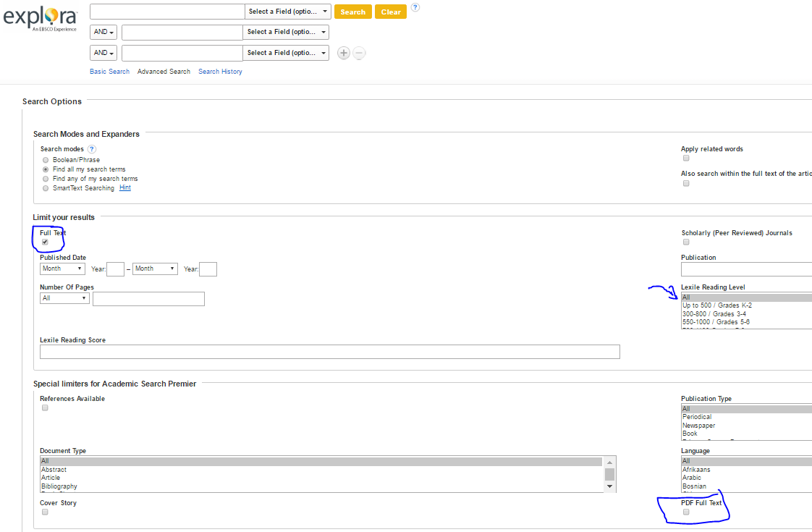Open Search modes help icon
The image size is (812, 532).
tap(92, 149)
